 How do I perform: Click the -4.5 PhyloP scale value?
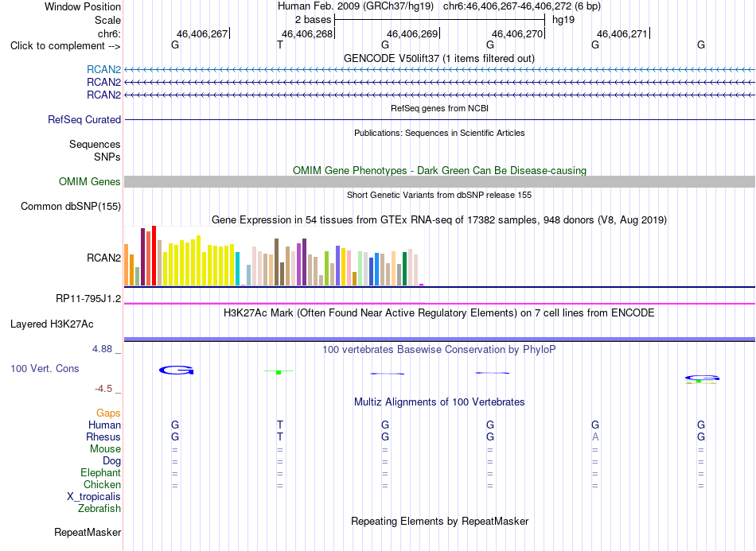point(103,388)
